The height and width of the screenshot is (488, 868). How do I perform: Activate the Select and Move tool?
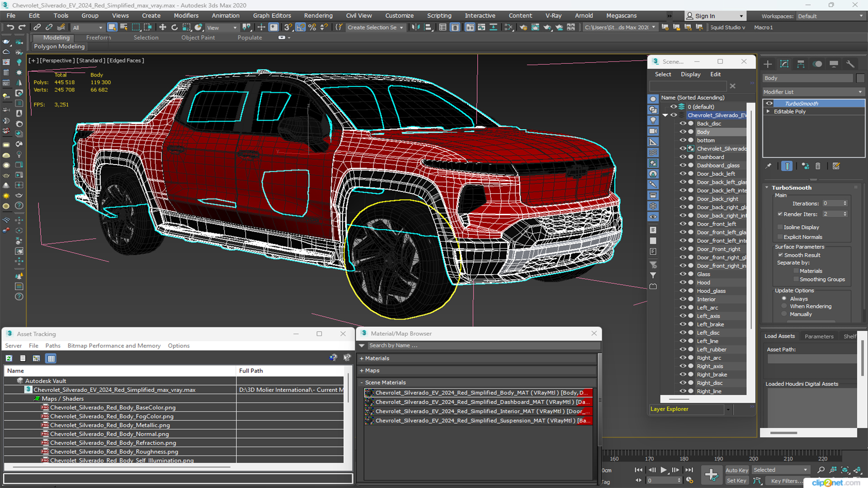click(x=163, y=28)
